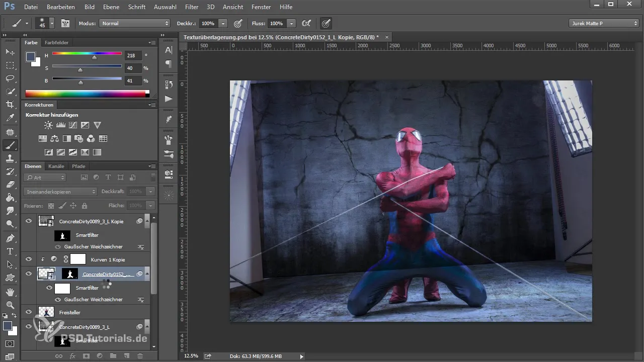
Task: Click the foreground color swatch in Farbe panel
Action: 31,57
